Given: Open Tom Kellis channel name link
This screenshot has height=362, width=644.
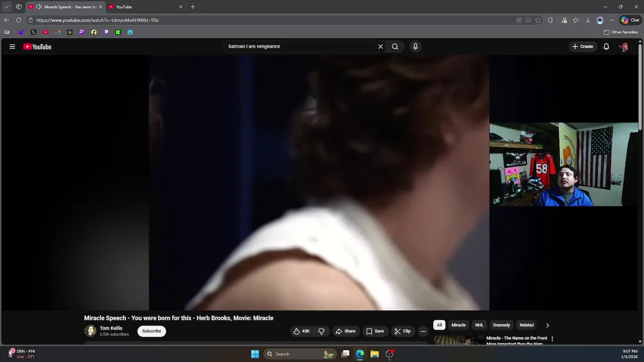Looking at the screenshot, I should [x=111, y=328].
